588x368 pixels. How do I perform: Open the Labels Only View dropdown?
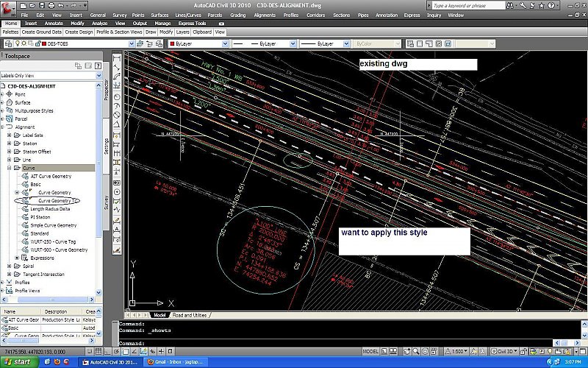[98, 75]
